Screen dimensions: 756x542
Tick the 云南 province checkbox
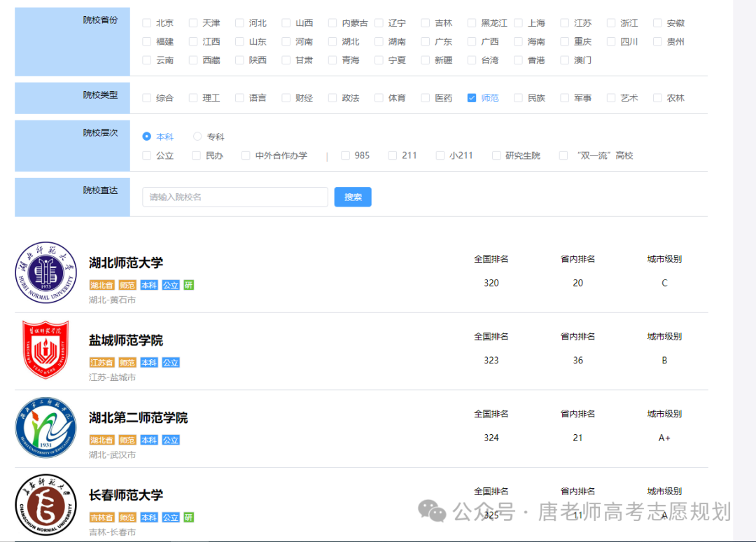click(146, 60)
